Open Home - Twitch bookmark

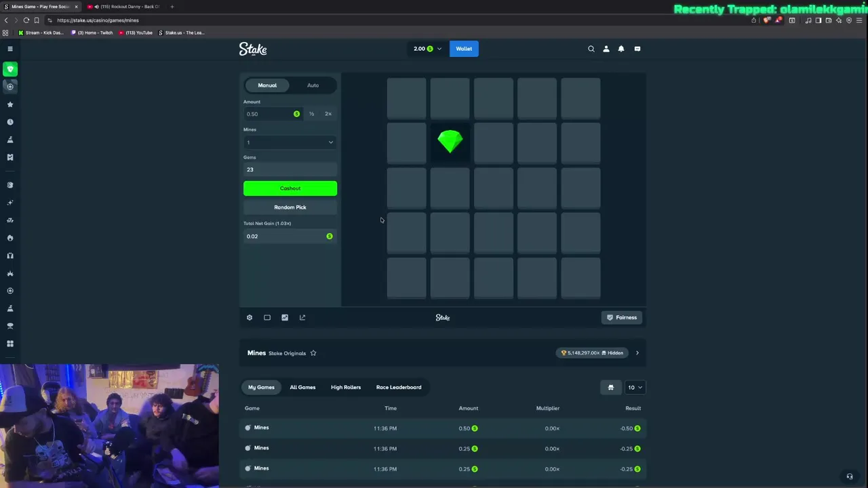[92, 33]
